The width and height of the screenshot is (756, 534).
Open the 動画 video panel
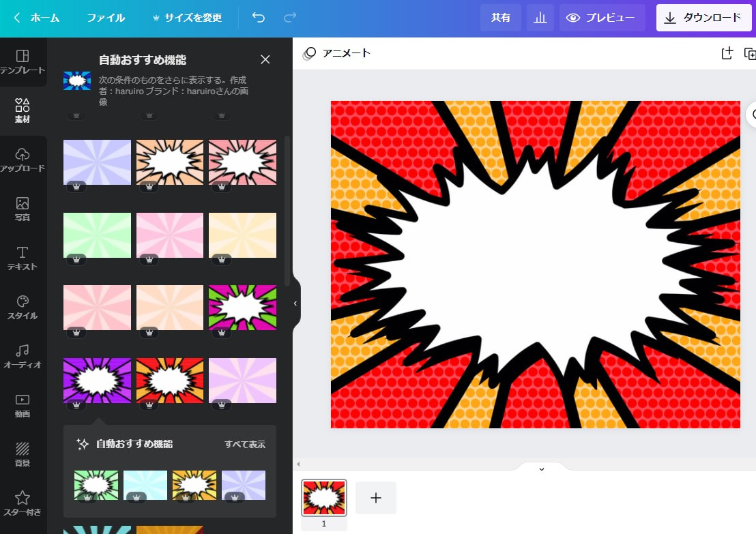pos(23,407)
